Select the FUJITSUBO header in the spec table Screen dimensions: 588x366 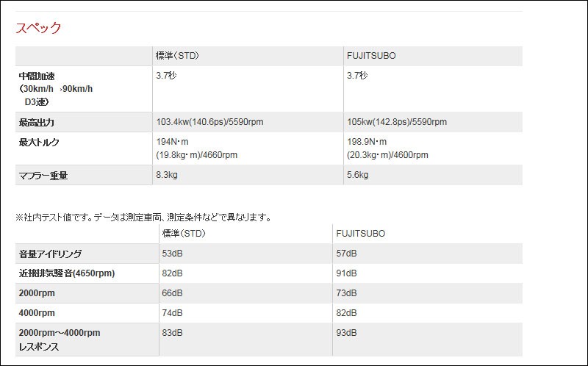pyautogui.click(x=371, y=56)
